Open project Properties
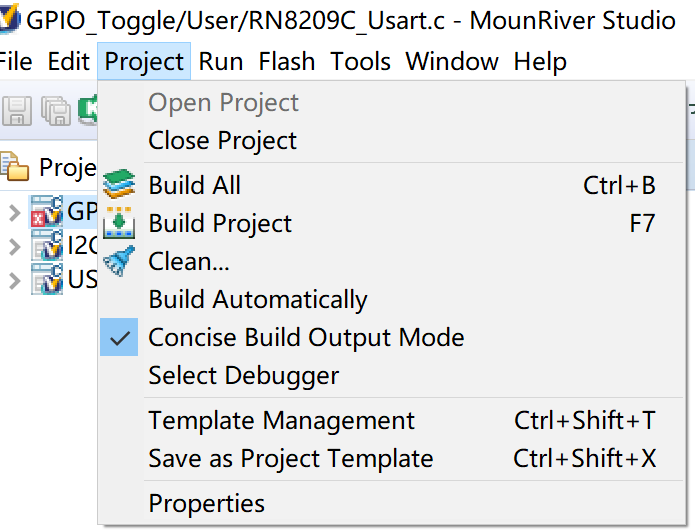 click(207, 504)
